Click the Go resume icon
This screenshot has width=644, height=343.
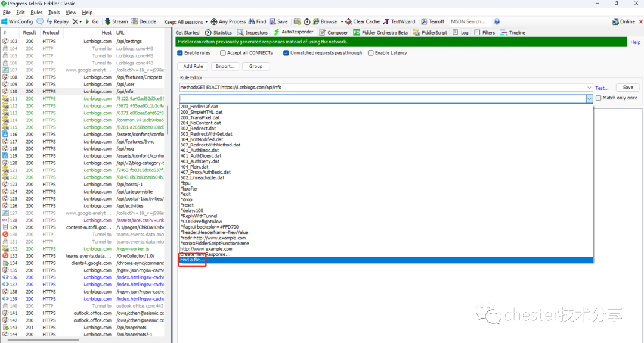(x=87, y=22)
